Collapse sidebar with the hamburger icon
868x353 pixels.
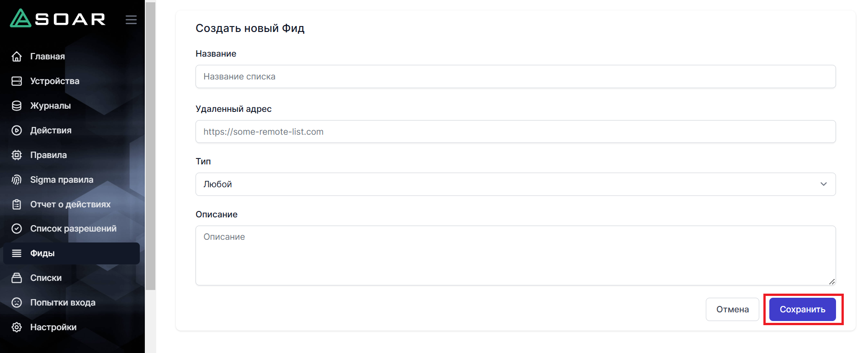(131, 20)
